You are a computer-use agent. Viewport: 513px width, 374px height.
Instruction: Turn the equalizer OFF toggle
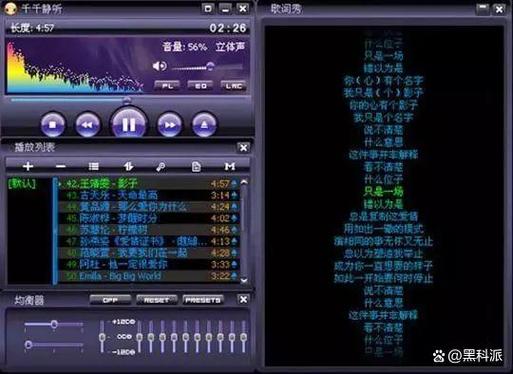click(x=110, y=300)
